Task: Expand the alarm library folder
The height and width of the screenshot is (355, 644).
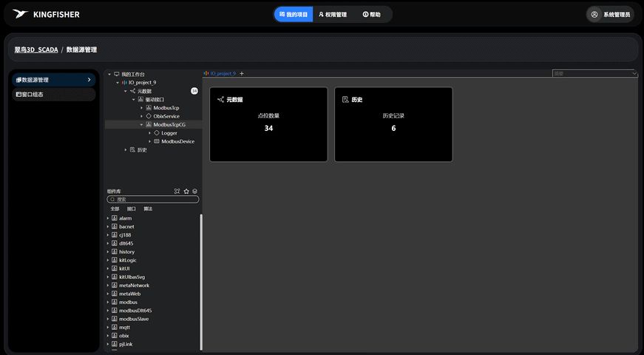Action: pos(108,218)
